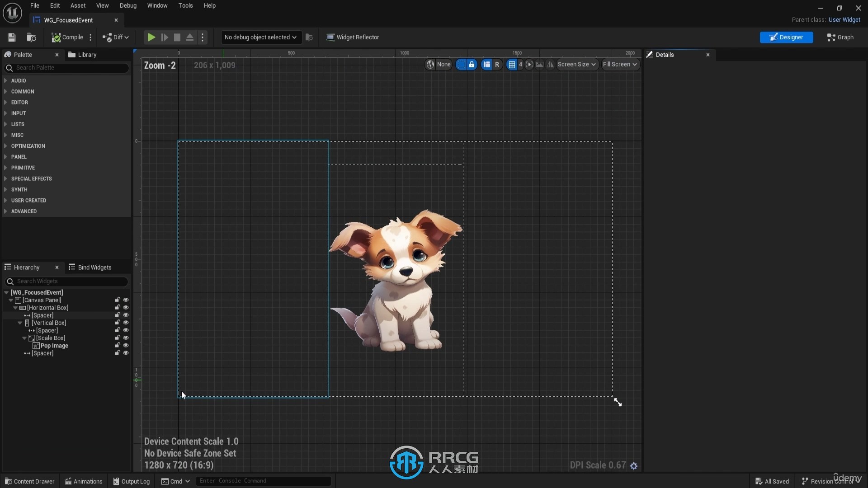The image size is (868, 488).
Task: Close the Palette panel tab
Action: (x=57, y=55)
